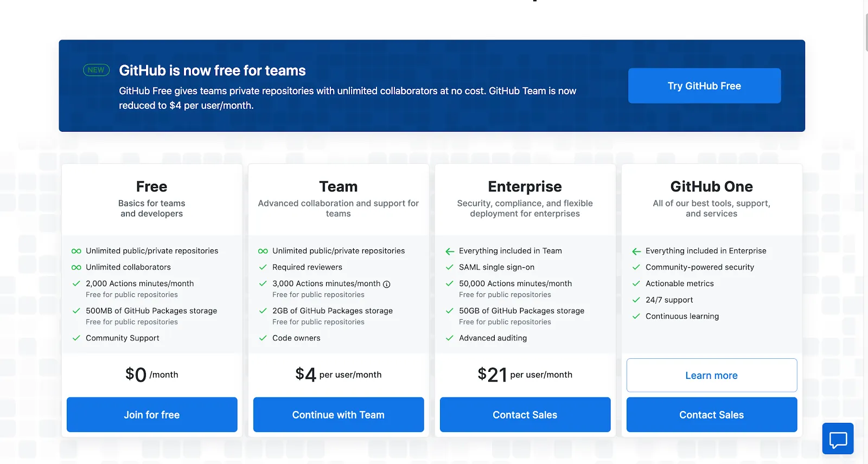868x464 pixels.
Task: Click checkmark icon beside Code owners
Action: pyautogui.click(x=263, y=338)
